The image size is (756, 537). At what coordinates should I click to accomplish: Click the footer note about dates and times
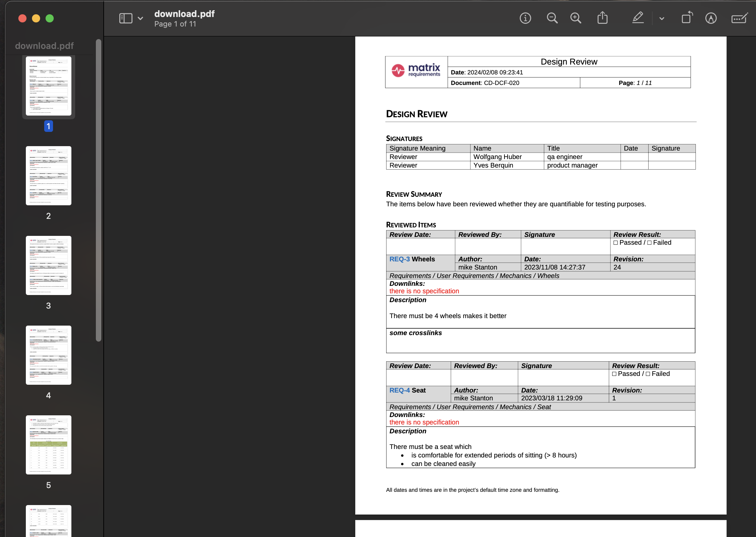click(x=472, y=490)
